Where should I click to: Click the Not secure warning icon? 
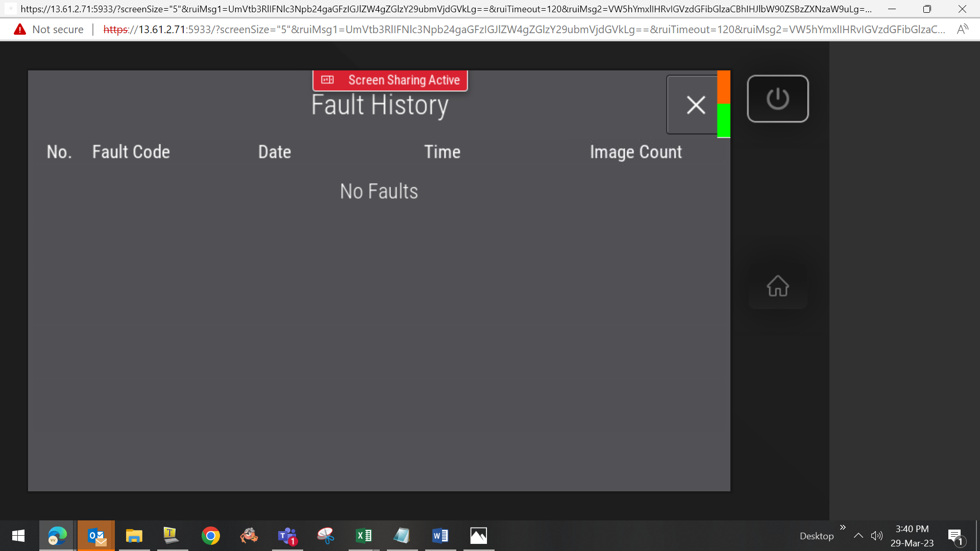point(20,30)
